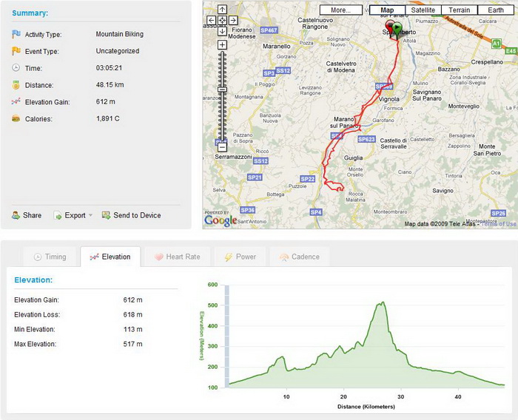Open the Terms of Use link
The image size is (518, 420).
(x=499, y=224)
